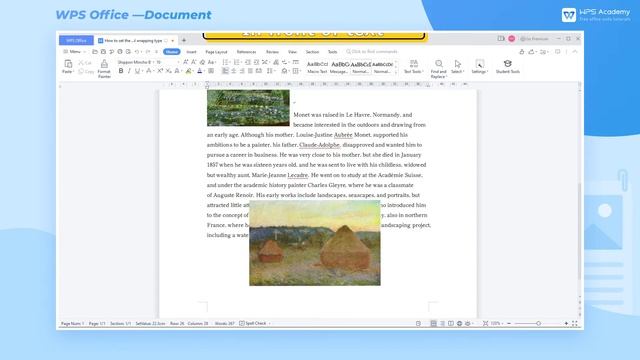
Task: Open the References ribbon tab
Action: (246, 52)
